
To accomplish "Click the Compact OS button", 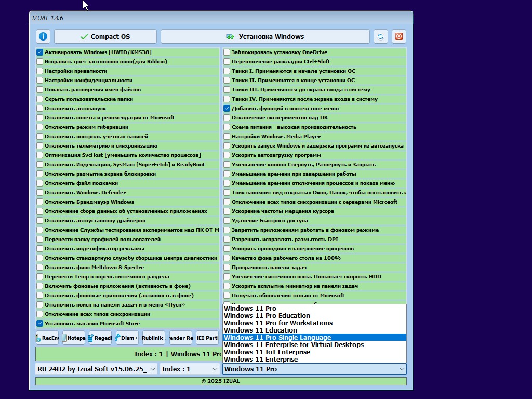I will click(105, 36).
